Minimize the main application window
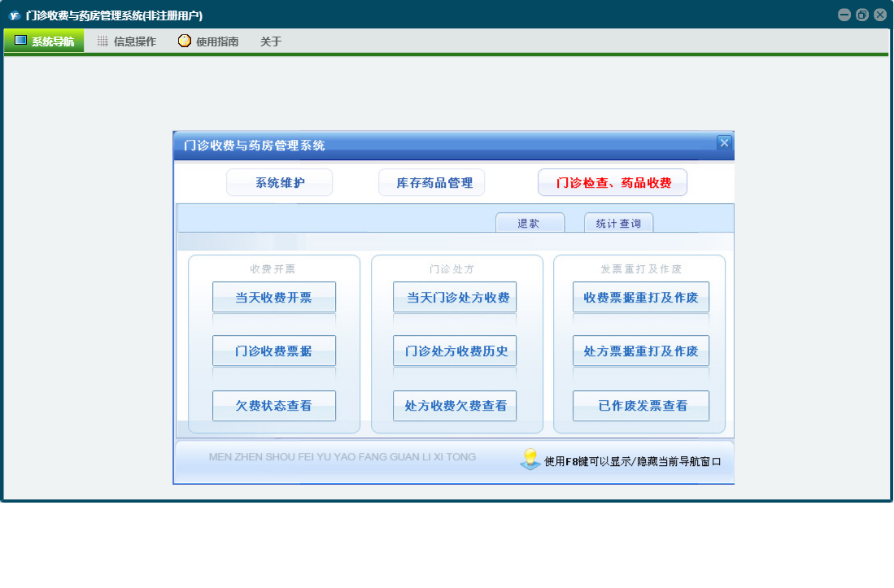 coord(844,15)
